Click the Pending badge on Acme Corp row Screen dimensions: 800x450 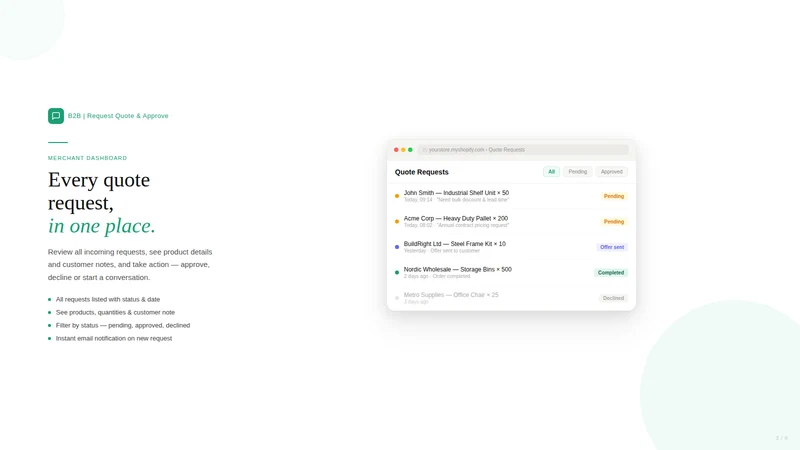pos(614,222)
